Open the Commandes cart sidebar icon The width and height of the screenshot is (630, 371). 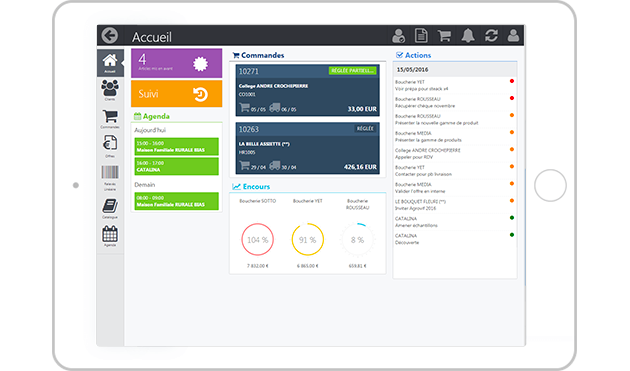[110, 119]
